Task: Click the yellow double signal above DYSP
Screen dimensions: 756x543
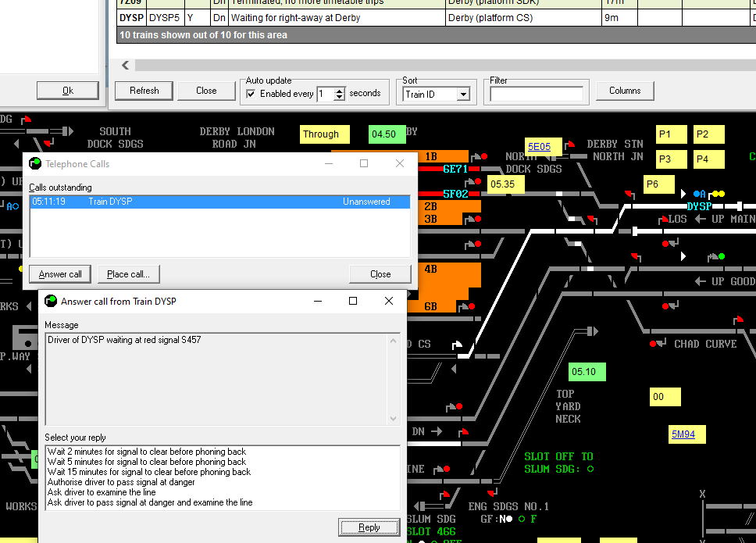Action: coord(719,194)
